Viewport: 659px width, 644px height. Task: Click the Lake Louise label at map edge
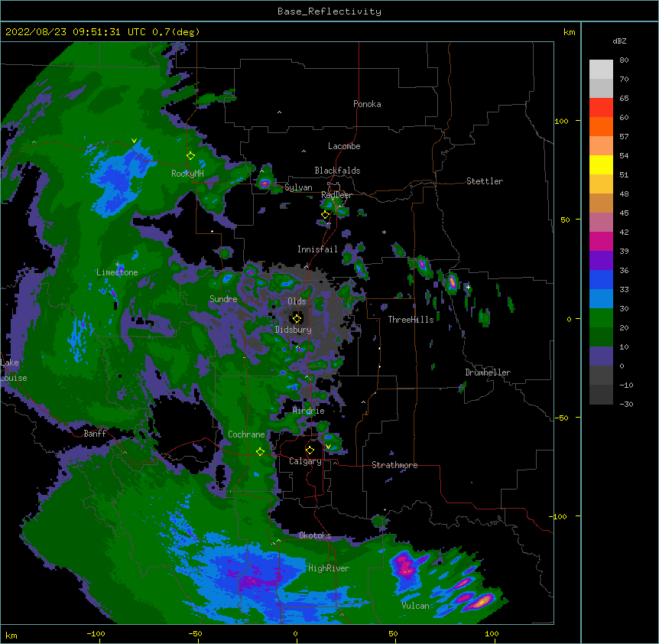14,370
